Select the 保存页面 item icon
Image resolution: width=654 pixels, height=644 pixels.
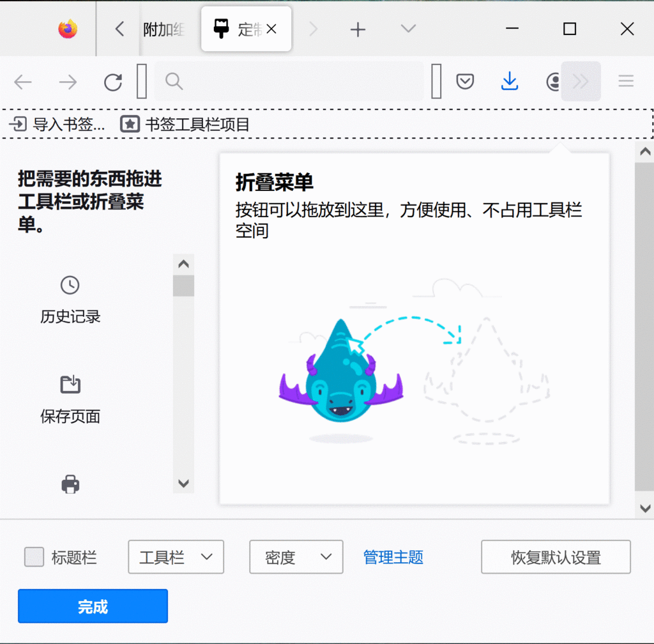(x=70, y=385)
